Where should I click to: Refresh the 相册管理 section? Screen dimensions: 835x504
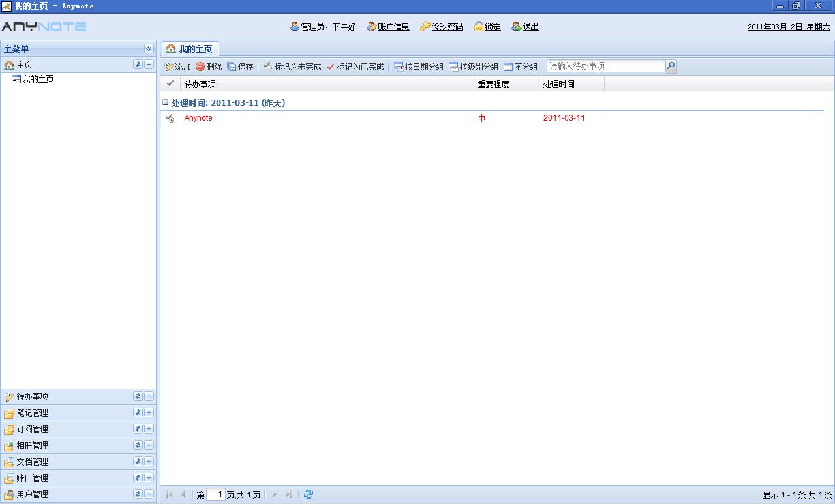coord(138,445)
